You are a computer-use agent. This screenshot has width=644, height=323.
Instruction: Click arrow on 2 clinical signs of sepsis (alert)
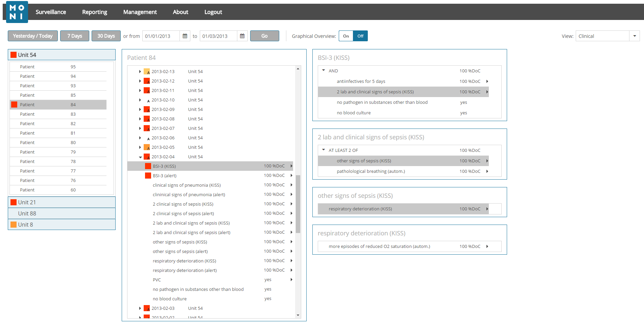(x=291, y=213)
